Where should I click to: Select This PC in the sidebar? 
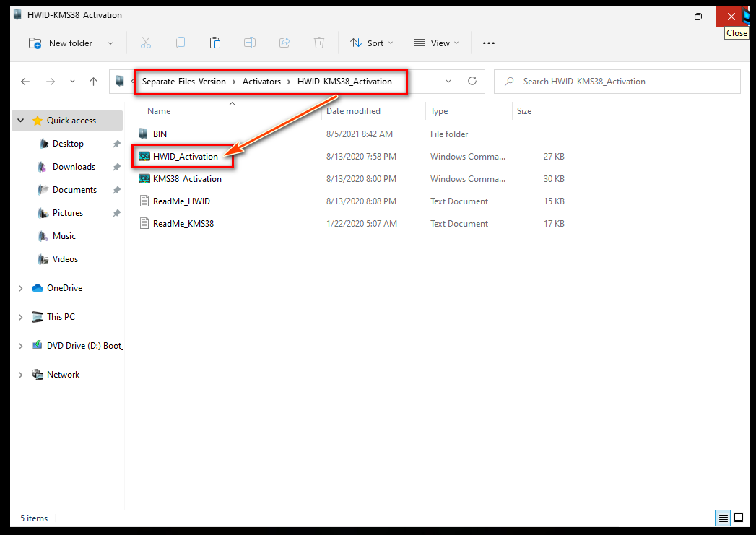click(x=61, y=317)
